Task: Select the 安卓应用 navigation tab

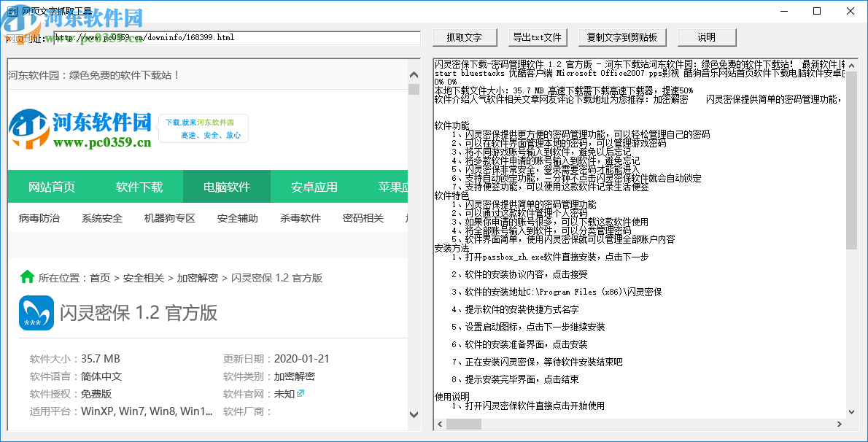Action: [314, 187]
